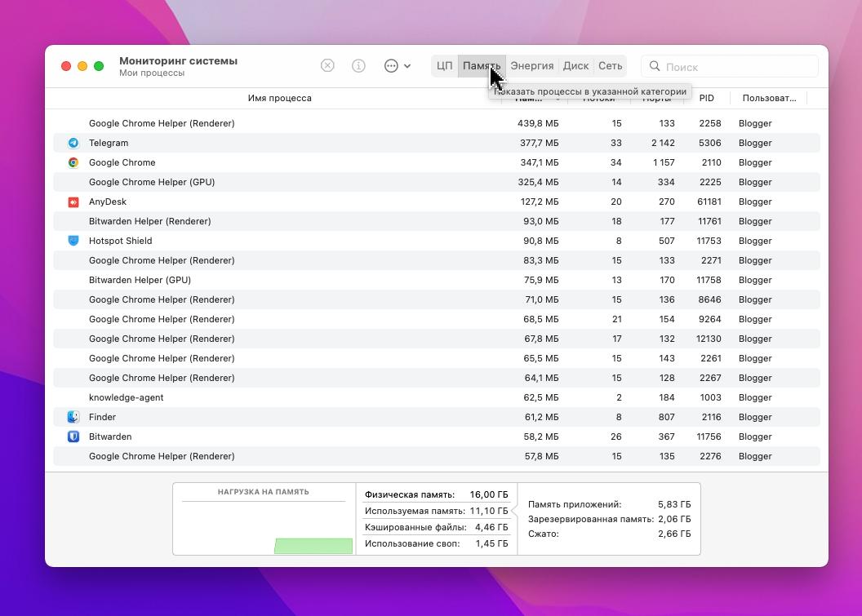This screenshot has width=862, height=616.
Task: Select Bitwarden Helper (GPU) row
Action: pos(437,280)
